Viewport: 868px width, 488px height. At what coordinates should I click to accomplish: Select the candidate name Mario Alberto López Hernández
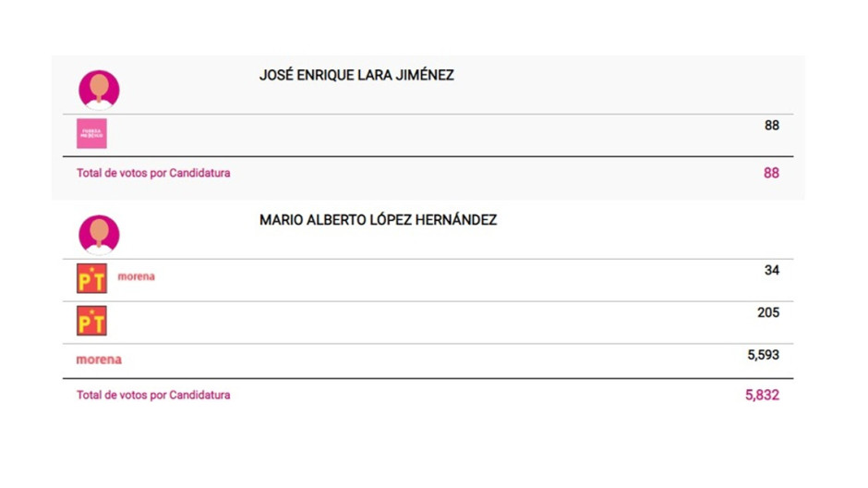click(378, 220)
